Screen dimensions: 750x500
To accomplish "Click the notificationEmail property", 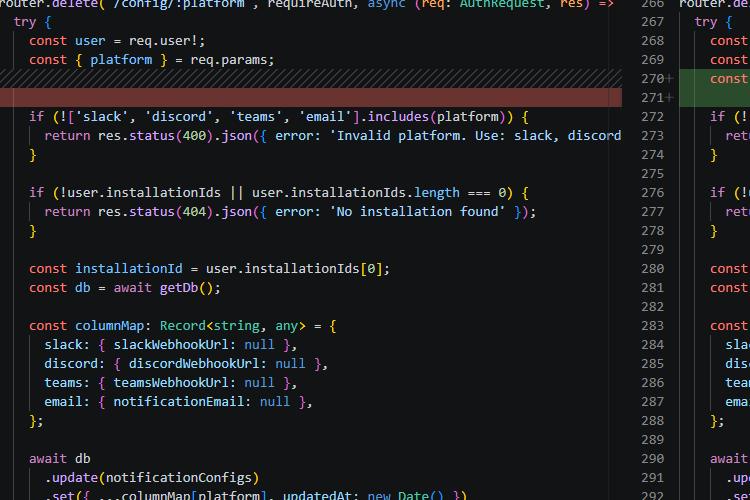I will [x=178, y=402].
